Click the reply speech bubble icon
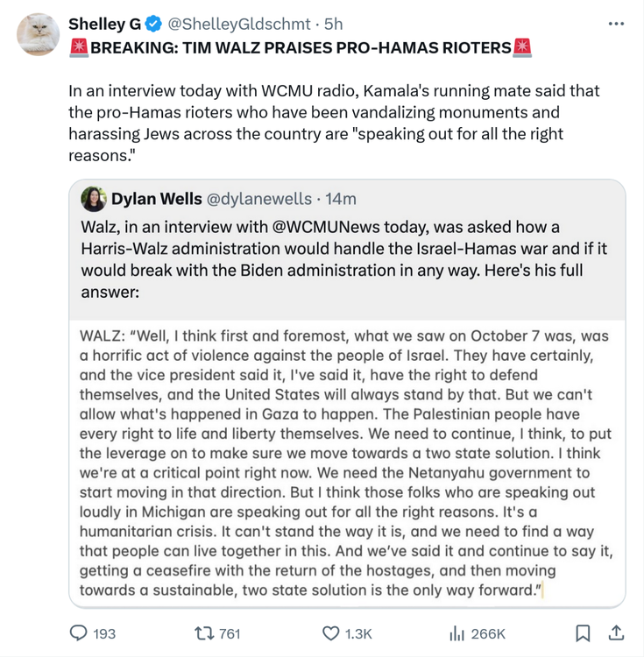Screen dimensions: 644x657 click(x=79, y=633)
